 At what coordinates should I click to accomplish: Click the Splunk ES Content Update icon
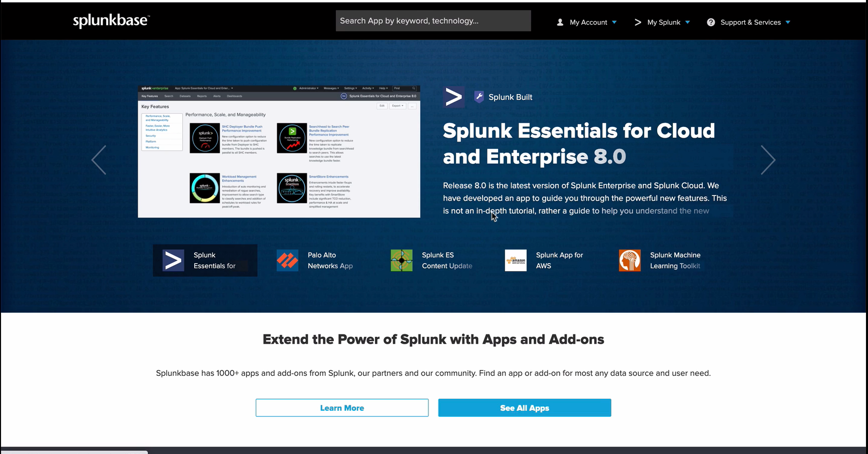(401, 261)
